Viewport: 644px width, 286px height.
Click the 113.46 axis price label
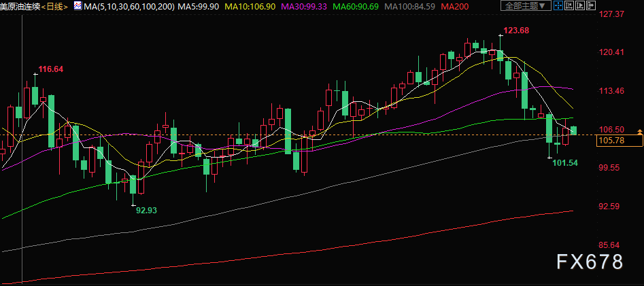612,90
